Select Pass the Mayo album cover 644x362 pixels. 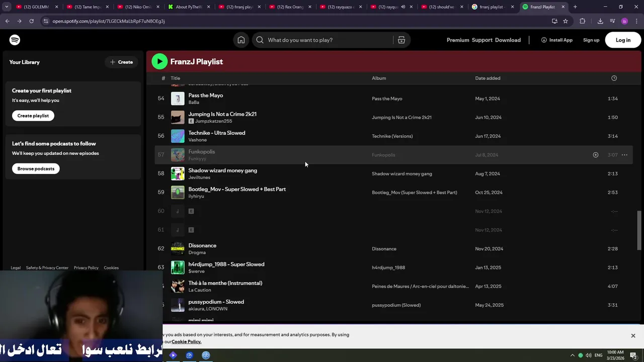point(178,99)
